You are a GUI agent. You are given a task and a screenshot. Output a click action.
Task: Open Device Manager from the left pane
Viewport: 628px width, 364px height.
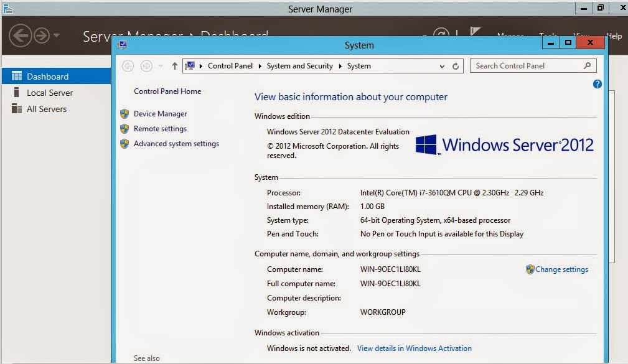[160, 114]
